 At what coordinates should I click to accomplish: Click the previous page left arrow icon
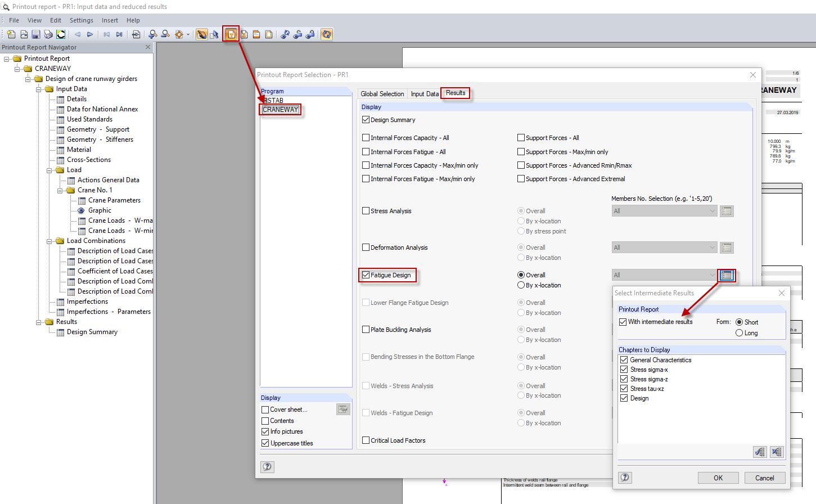tap(78, 34)
